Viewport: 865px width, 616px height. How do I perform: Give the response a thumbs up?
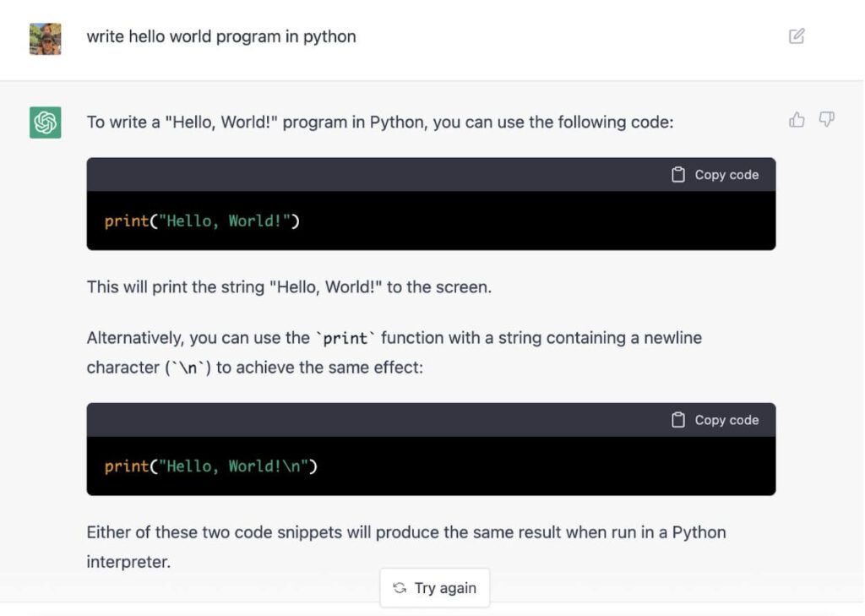(x=797, y=120)
